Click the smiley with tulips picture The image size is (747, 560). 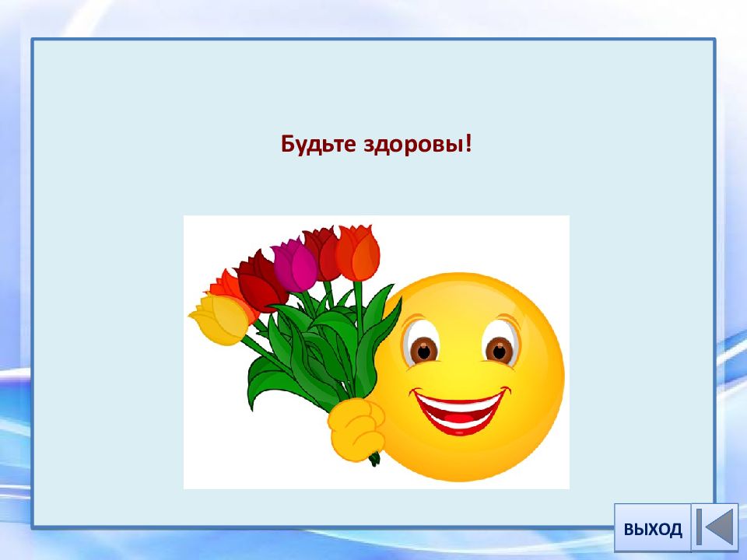(377, 352)
